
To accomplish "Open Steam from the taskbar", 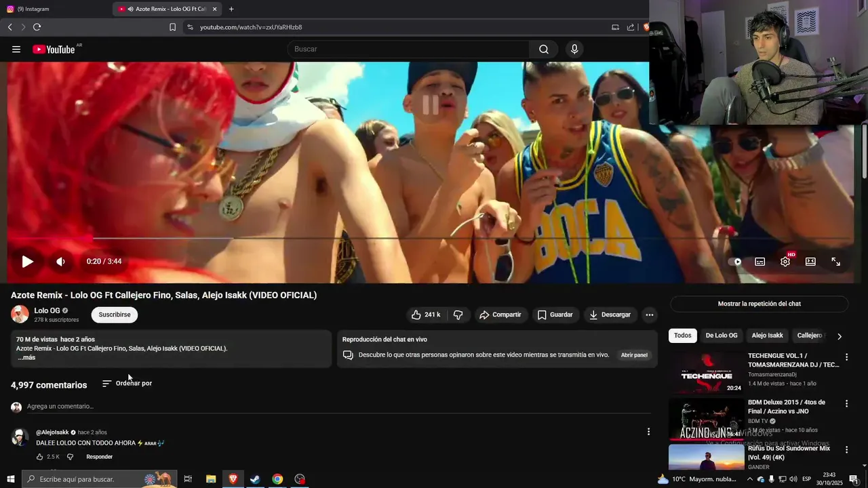I will click(255, 479).
